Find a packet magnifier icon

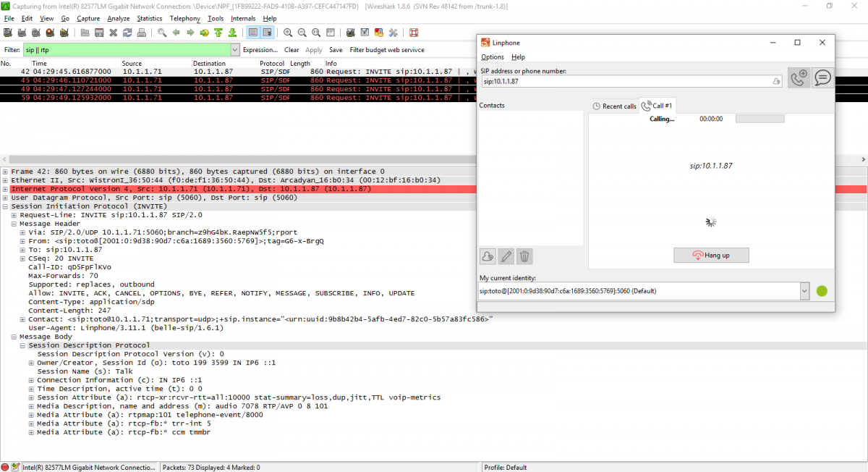point(162,33)
